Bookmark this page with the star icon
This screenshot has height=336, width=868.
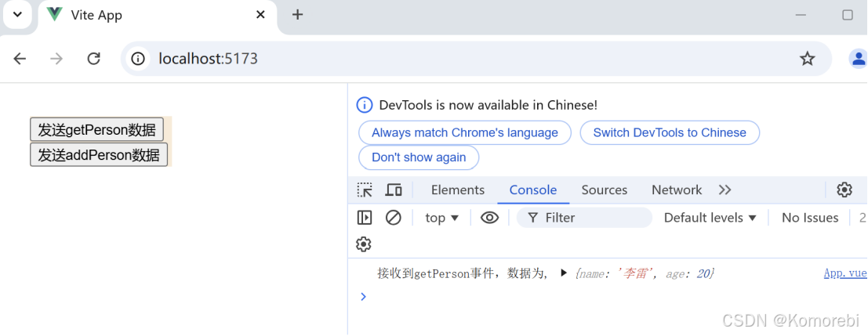pyautogui.click(x=807, y=59)
